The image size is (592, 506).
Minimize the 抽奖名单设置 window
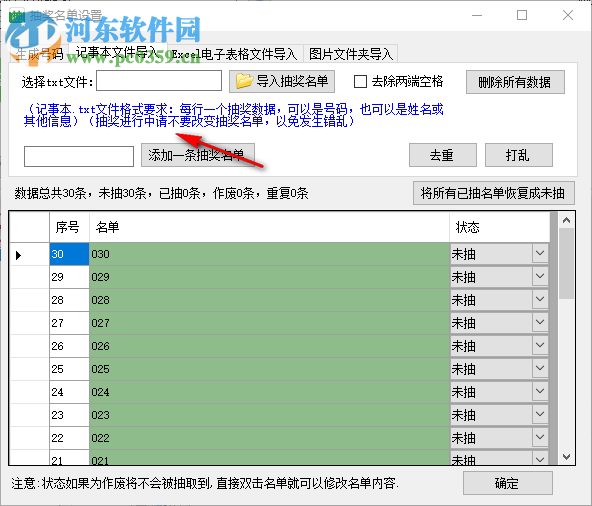pos(477,15)
